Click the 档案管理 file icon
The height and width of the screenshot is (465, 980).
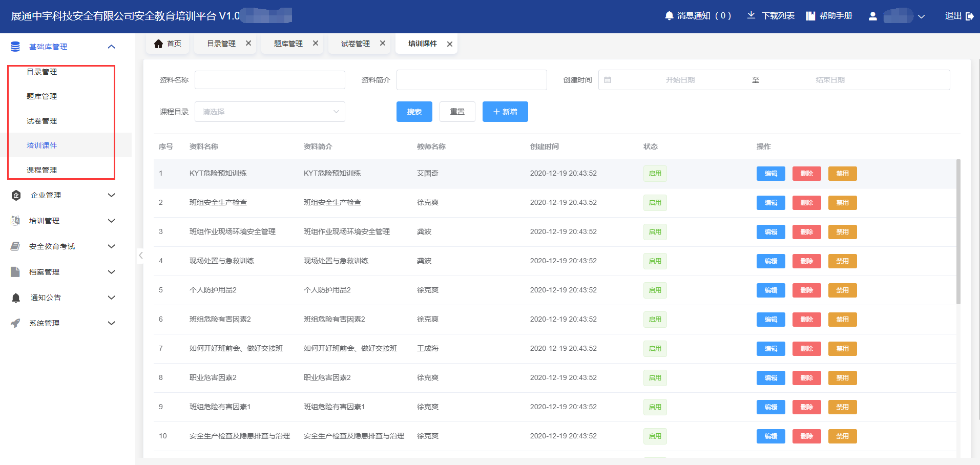[x=15, y=272]
